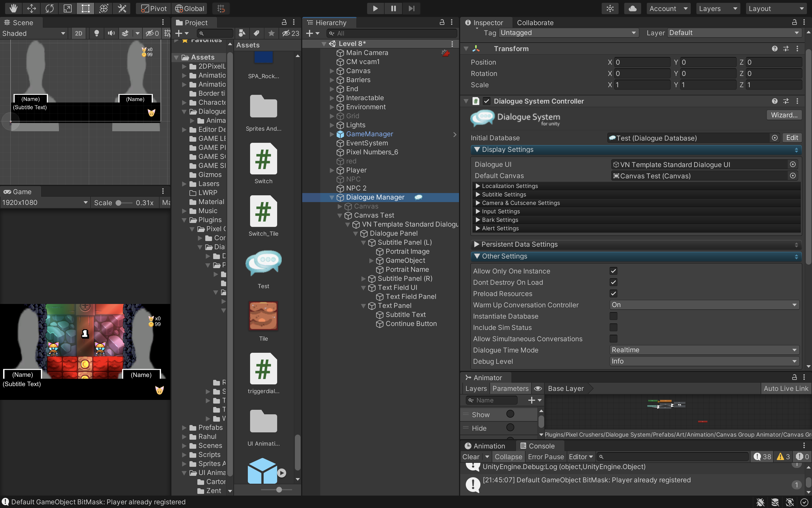Screen dimensions: 812x508
Task: Open Debug Level dropdown
Action: pyautogui.click(x=704, y=361)
